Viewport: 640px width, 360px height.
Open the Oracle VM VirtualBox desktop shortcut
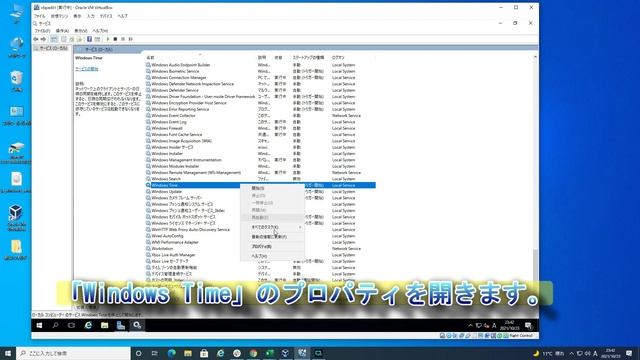click(16, 218)
